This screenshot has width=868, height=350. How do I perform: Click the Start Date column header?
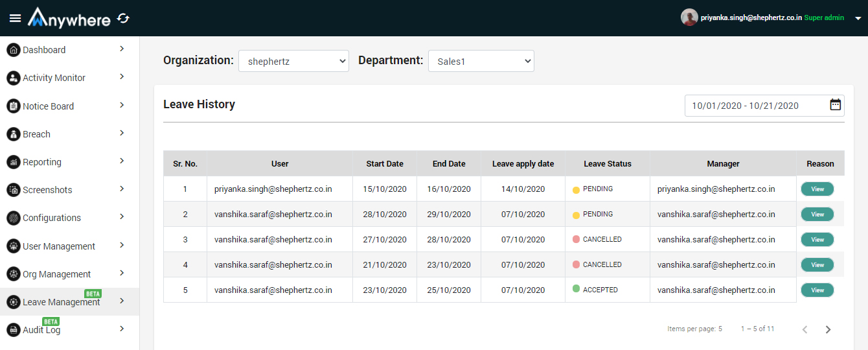point(385,163)
